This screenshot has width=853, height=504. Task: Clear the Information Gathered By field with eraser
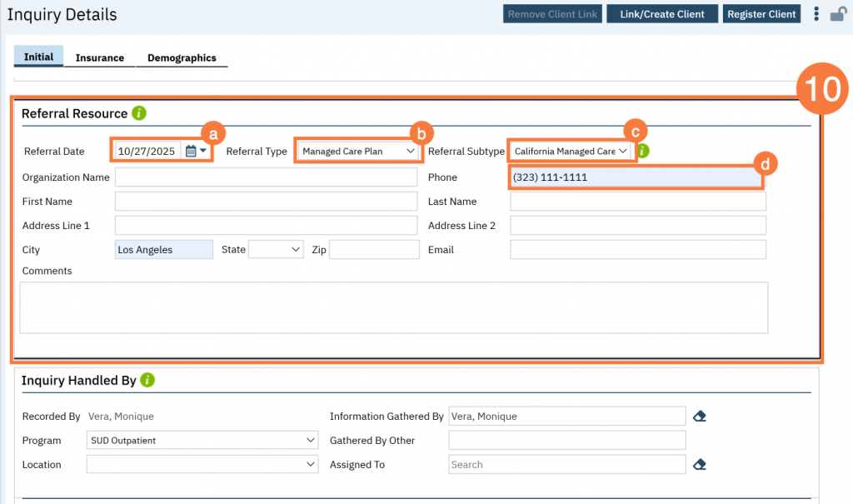[x=700, y=416]
